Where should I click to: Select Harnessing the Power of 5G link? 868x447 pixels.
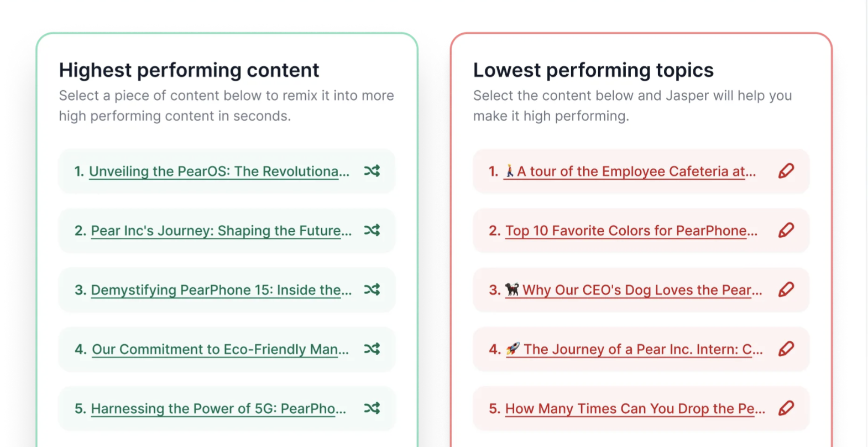pos(218,409)
